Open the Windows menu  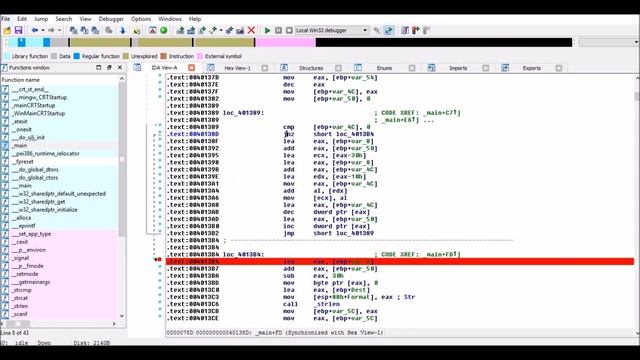click(170, 19)
